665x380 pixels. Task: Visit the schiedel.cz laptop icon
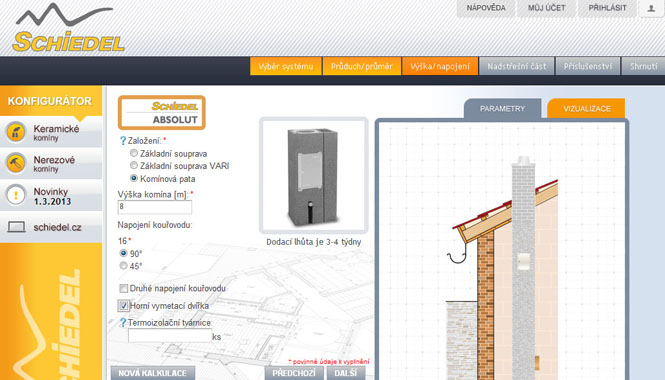16,227
